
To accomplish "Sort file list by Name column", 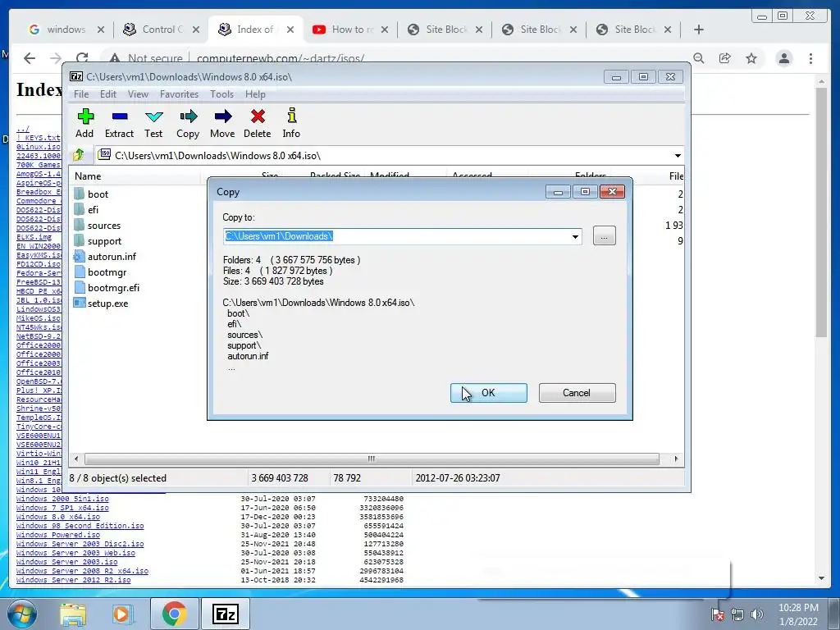I will tap(88, 176).
